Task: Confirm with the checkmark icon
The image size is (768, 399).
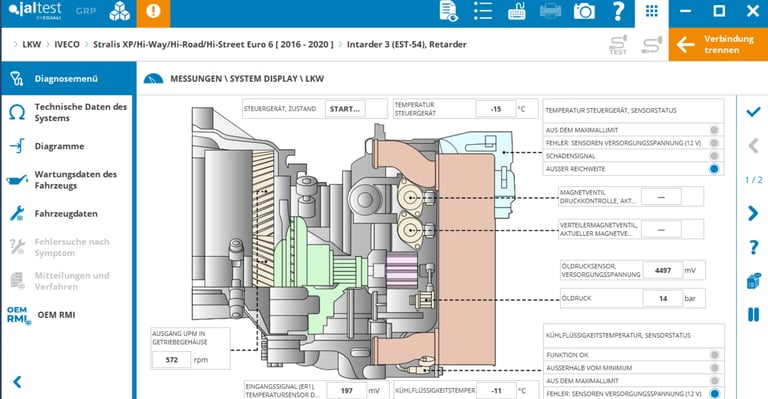Action: pos(753,112)
